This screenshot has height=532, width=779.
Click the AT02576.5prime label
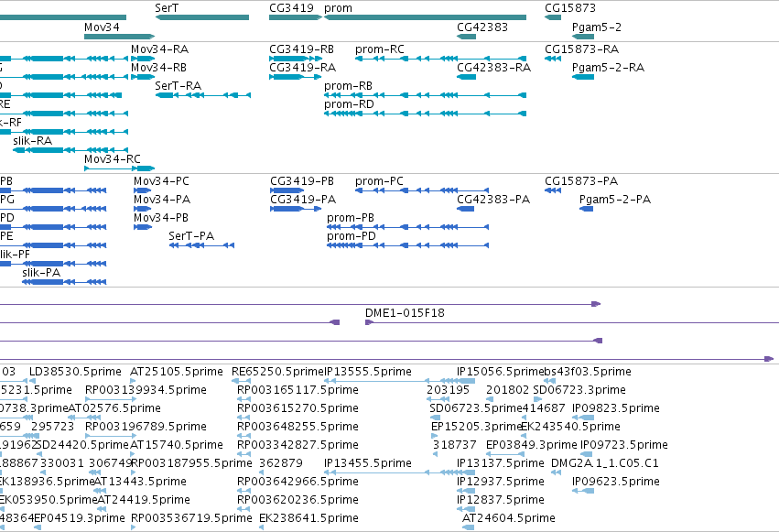(114, 408)
